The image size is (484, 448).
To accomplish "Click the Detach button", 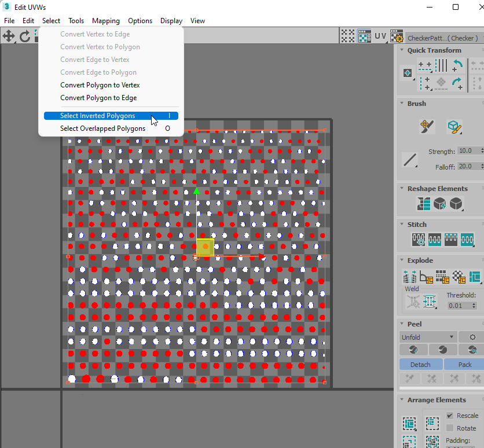I will tap(420, 365).
